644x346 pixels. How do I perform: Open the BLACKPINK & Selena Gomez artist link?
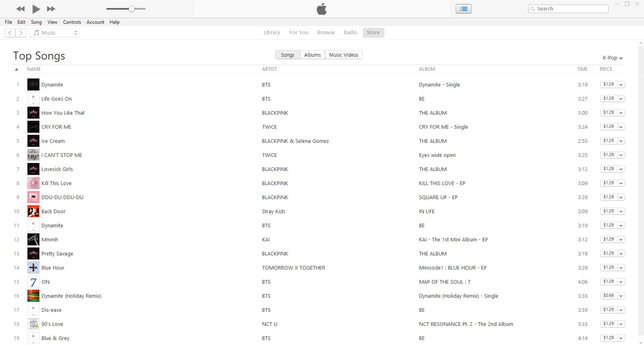coord(295,141)
